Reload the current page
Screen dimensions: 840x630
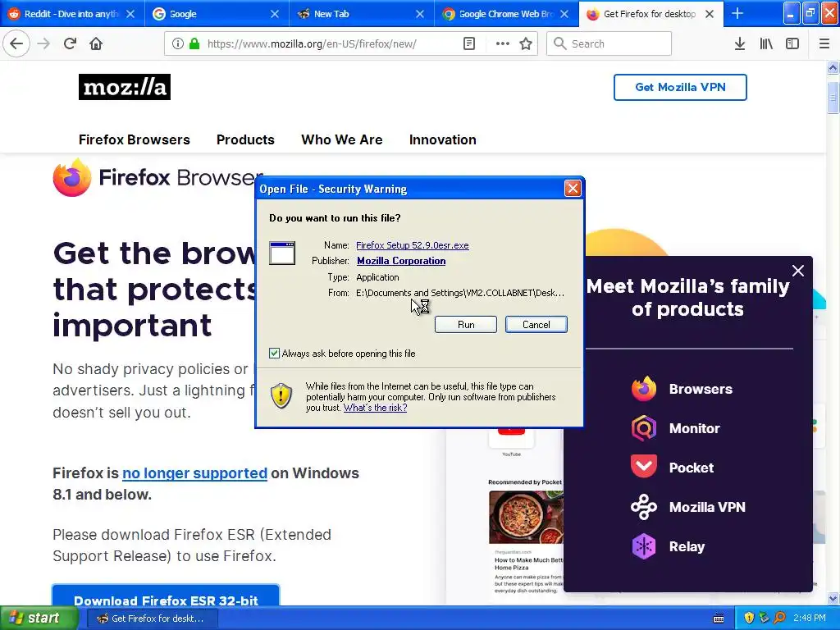70,43
